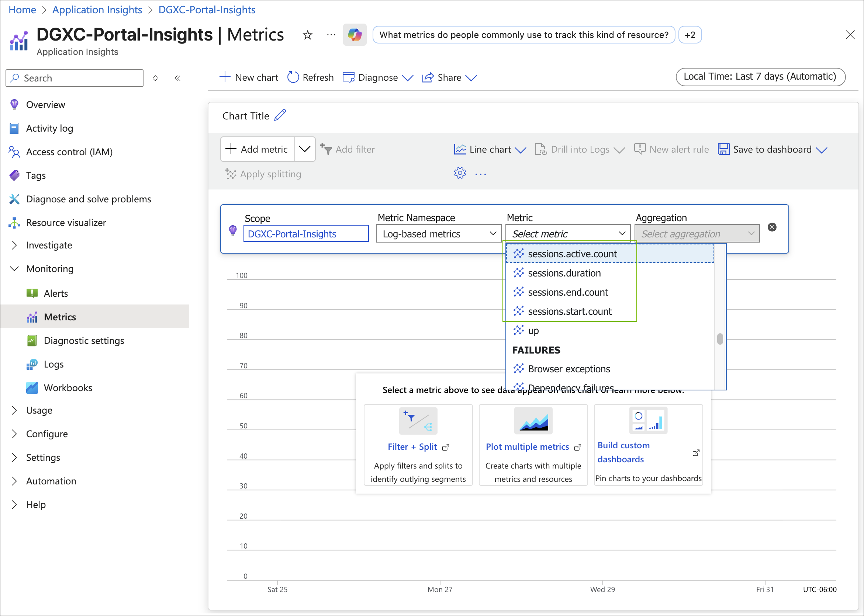Click the sidebar Search field
Image resolution: width=864 pixels, height=616 pixels.
[x=75, y=78]
